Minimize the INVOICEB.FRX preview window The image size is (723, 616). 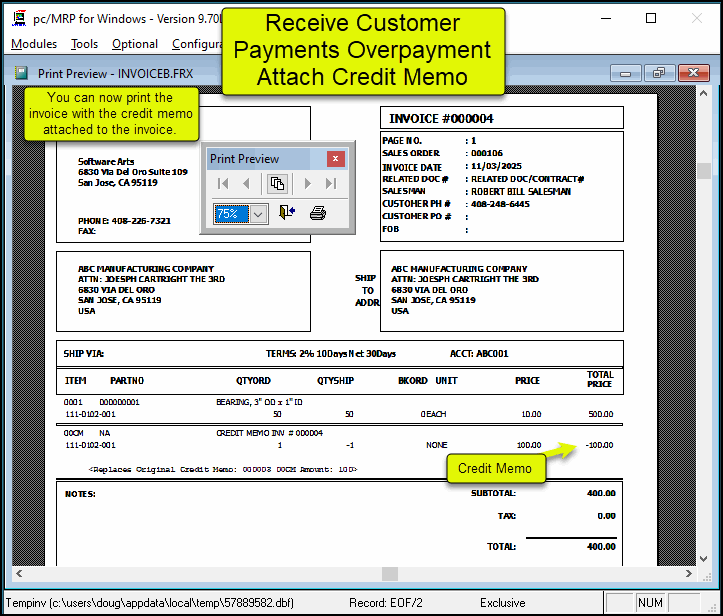point(627,73)
